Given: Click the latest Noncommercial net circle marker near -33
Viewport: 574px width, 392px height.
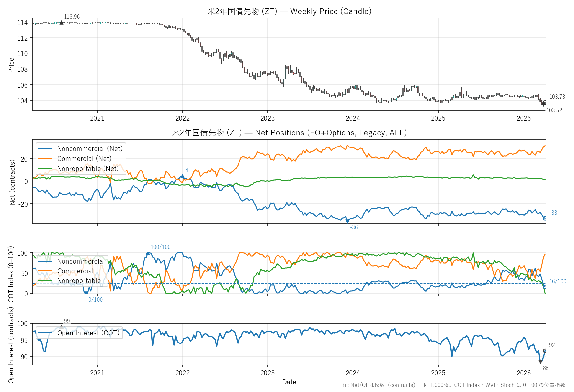Looking at the screenshot, I should pos(545,218).
